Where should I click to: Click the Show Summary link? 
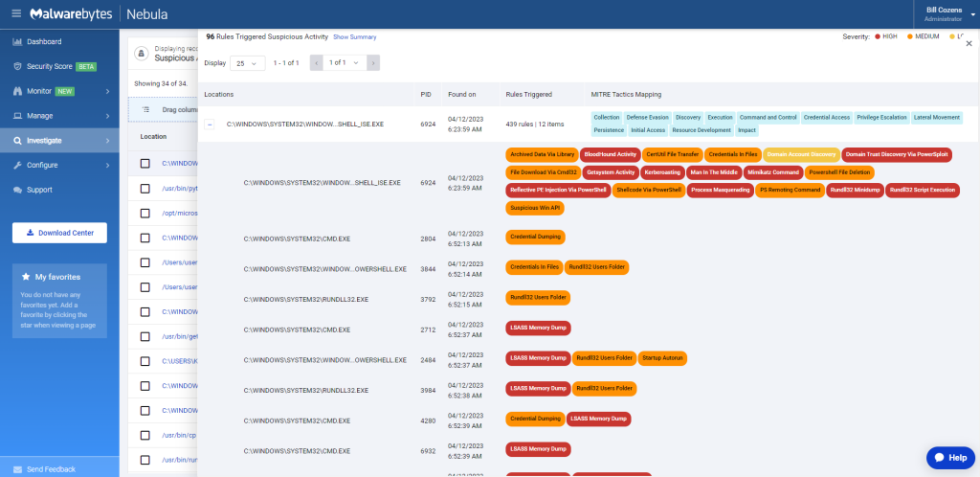[x=354, y=37]
